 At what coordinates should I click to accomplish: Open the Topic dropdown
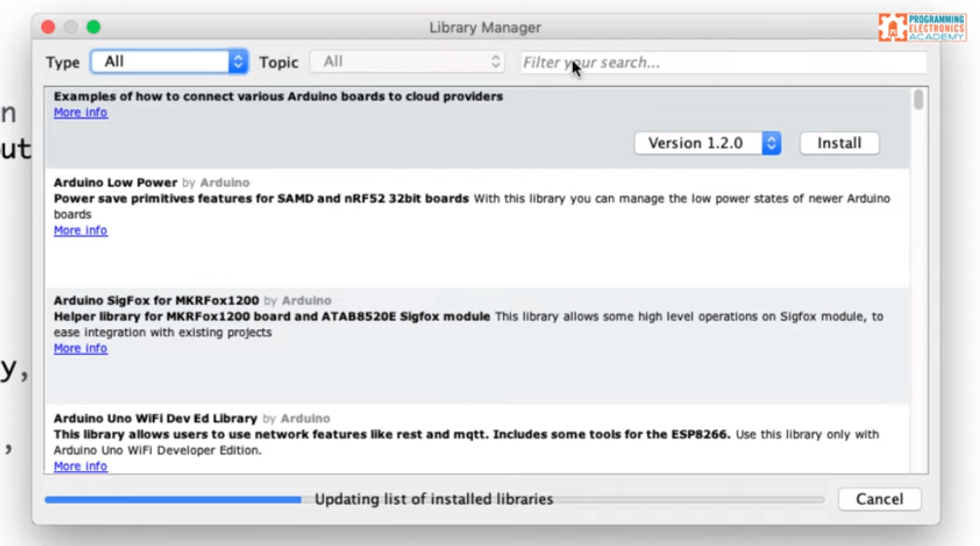click(x=407, y=62)
